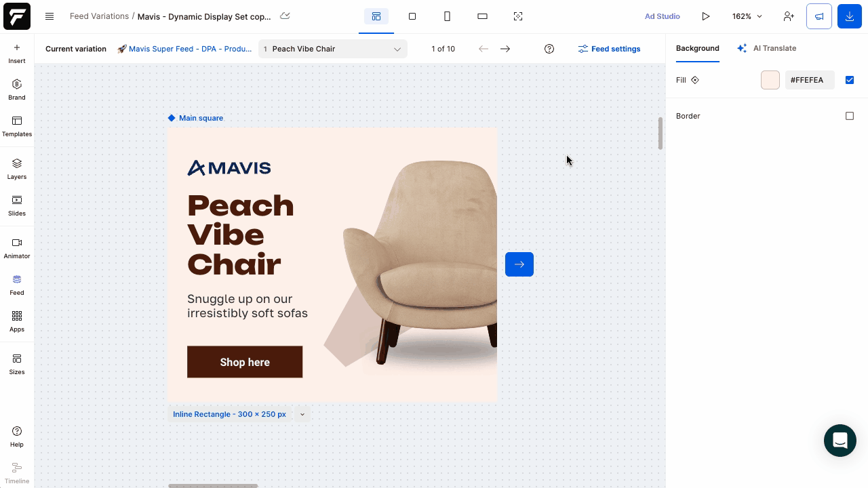Open the Sizes panel
Viewport: 868px width, 488px height.
(x=17, y=364)
